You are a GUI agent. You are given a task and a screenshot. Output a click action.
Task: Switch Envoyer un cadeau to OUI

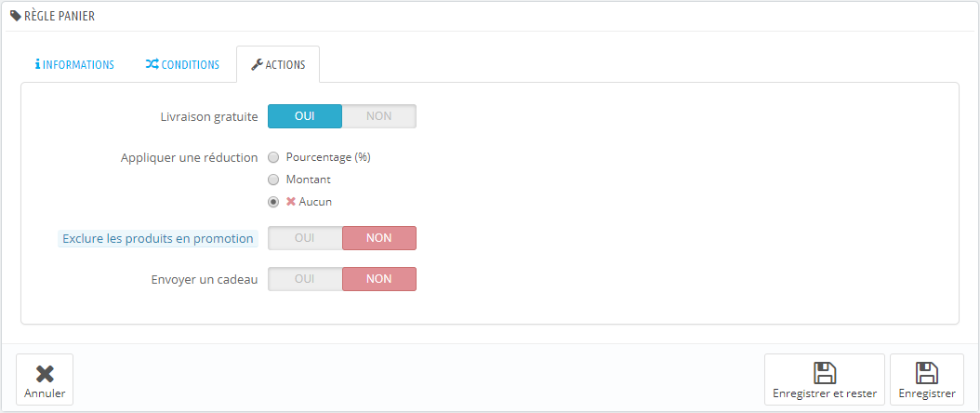click(305, 279)
